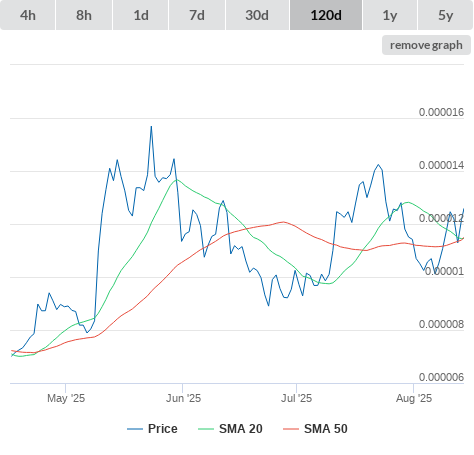Screen dimensions: 474x455
Task: Click the blue Price legend line marker
Action: tap(135, 429)
